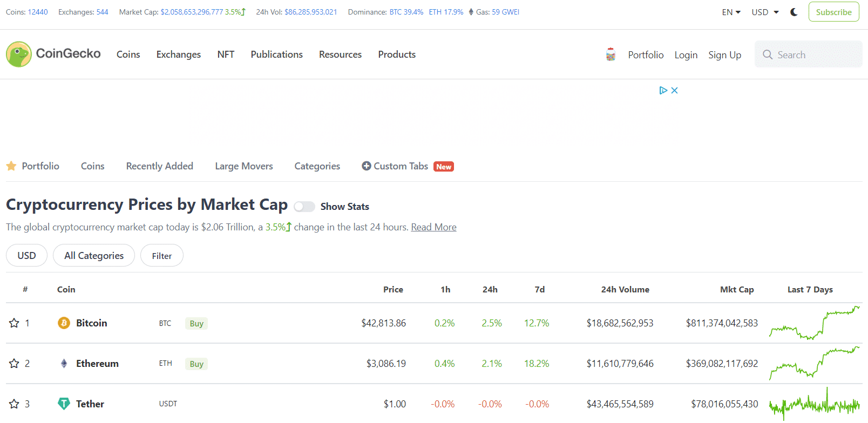Sort by the 1h column header
The width and height of the screenshot is (868, 423).
click(x=445, y=290)
